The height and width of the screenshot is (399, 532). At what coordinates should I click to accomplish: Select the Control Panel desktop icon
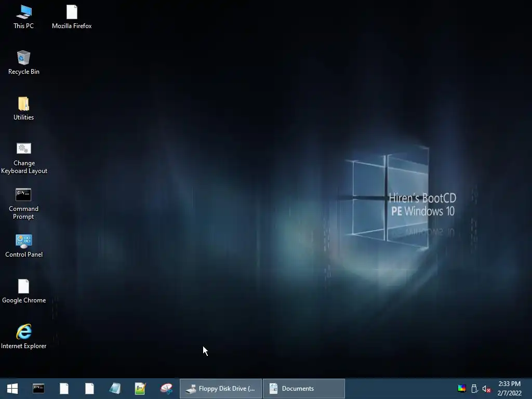coord(24,246)
